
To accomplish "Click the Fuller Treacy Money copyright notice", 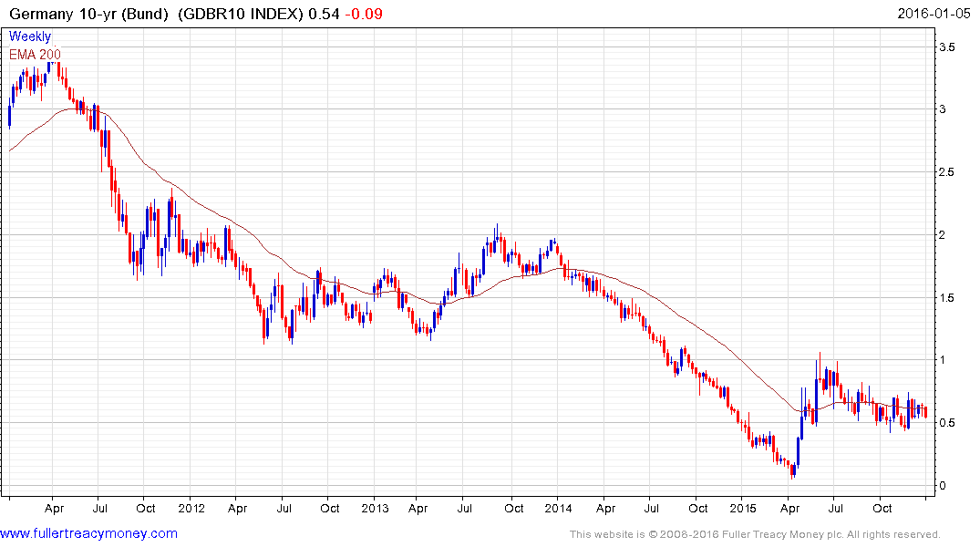I will [x=754, y=534].
